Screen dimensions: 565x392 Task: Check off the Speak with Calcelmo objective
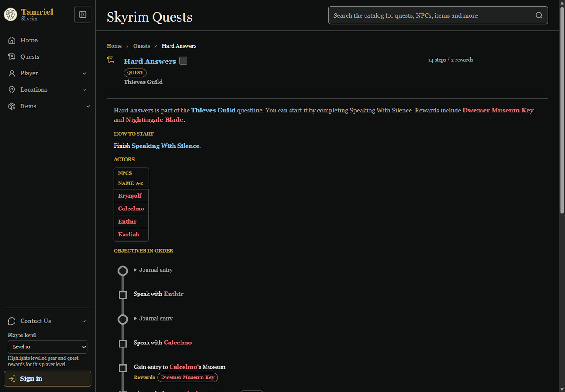pos(123,343)
